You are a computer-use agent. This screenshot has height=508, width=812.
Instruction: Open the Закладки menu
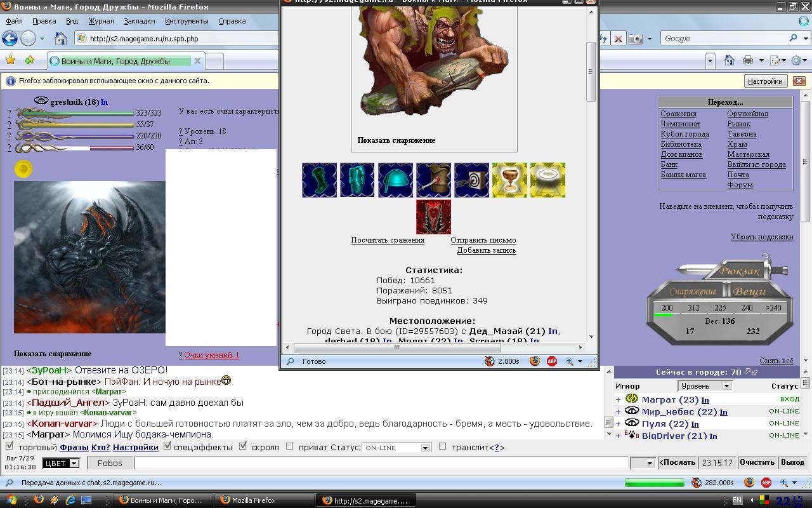140,21
